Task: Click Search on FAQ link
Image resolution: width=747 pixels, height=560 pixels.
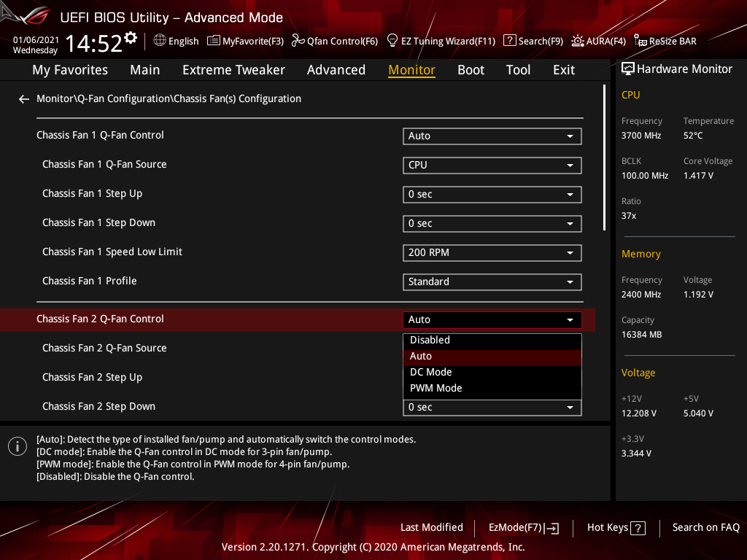Action: pos(705,528)
